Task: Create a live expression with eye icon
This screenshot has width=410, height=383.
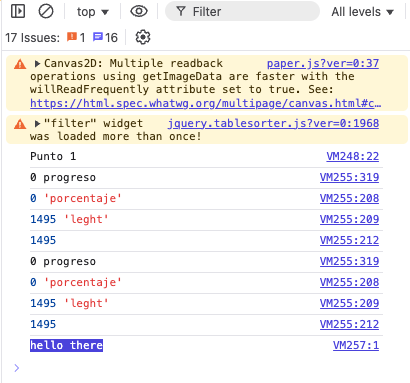Action: point(139,11)
